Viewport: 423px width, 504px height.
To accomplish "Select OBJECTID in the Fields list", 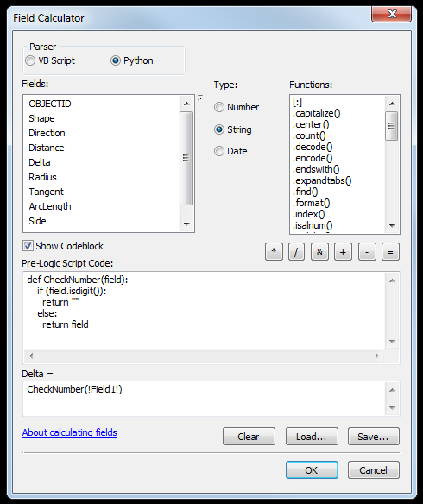I will (50, 104).
